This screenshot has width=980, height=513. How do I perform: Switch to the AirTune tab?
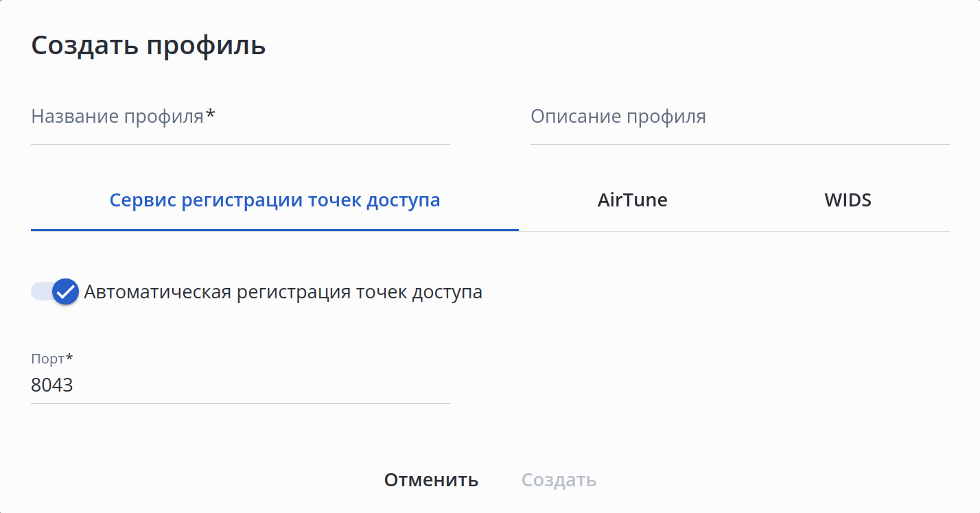(x=632, y=201)
